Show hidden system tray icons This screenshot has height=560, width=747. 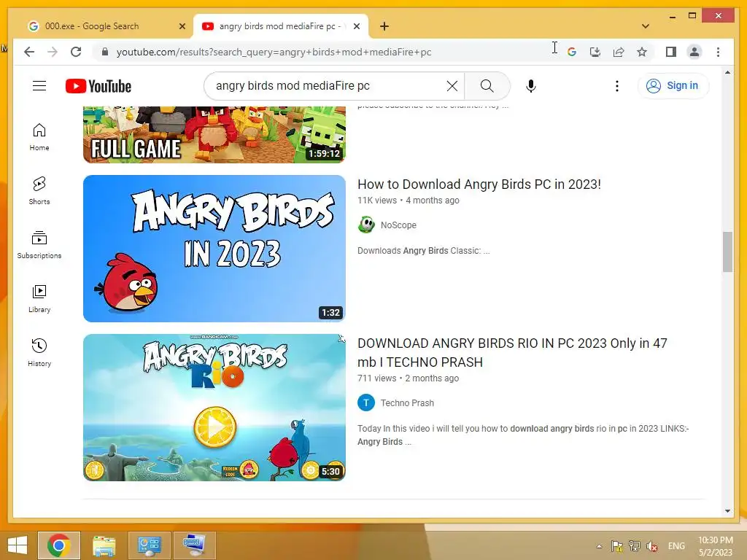599,546
